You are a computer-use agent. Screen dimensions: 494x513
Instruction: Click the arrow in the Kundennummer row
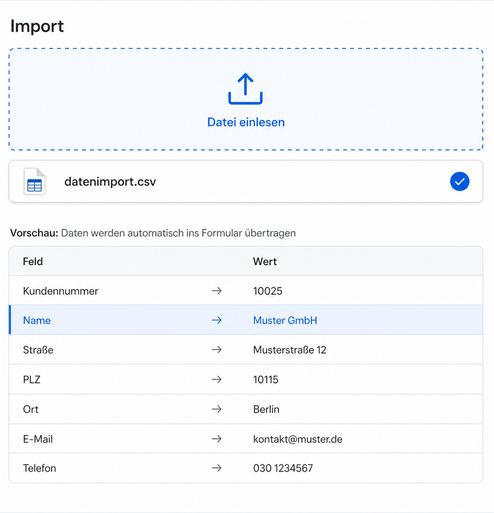pos(217,291)
